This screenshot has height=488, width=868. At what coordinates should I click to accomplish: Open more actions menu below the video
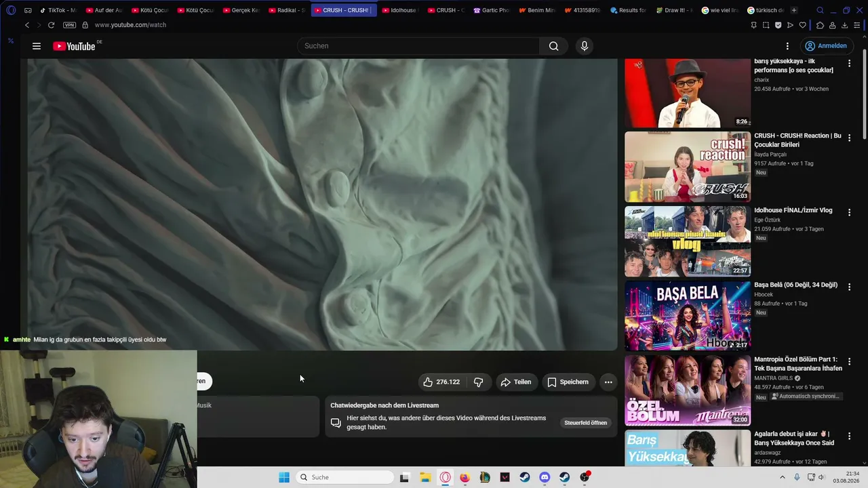click(608, 382)
